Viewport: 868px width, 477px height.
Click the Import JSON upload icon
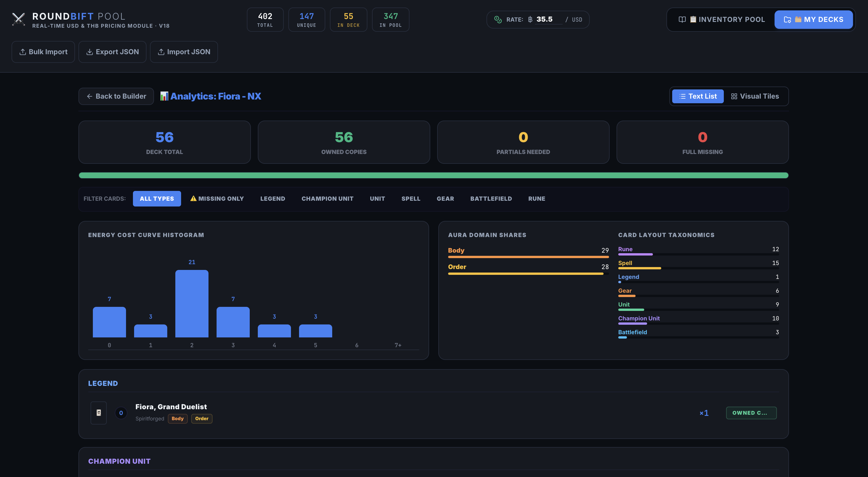161,52
